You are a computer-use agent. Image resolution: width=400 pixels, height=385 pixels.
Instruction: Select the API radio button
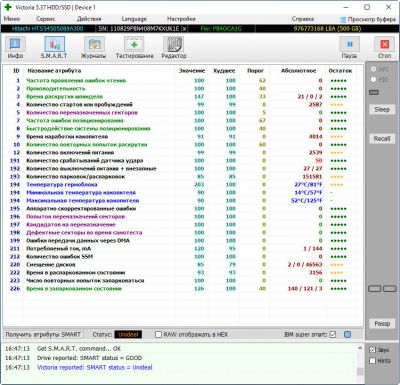tap(374, 69)
